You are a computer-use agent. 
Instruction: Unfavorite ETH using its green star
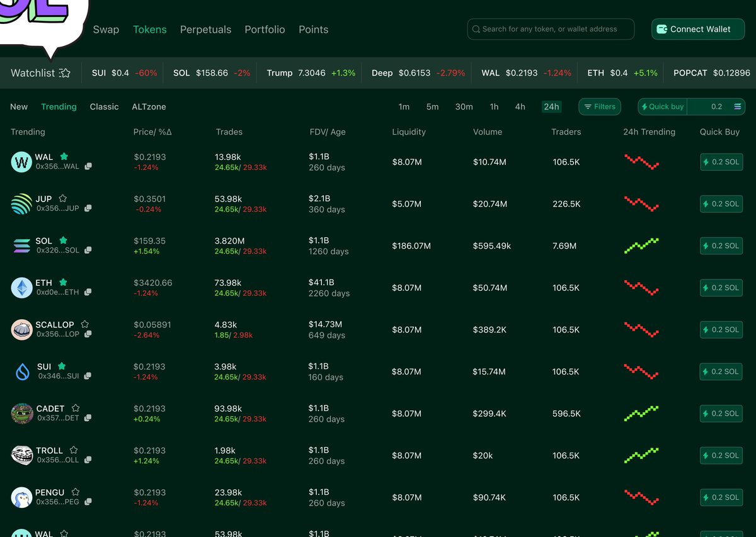pos(63,283)
